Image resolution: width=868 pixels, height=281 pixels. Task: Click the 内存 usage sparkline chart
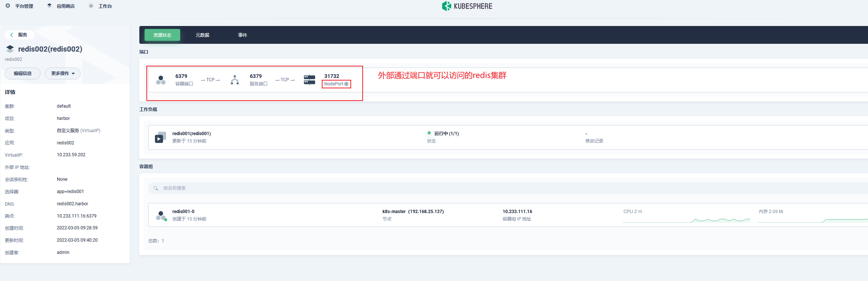(813, 220)
